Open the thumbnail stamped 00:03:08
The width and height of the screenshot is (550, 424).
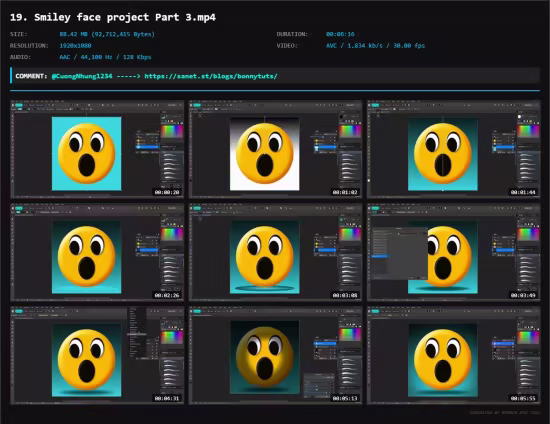(275, 252)
